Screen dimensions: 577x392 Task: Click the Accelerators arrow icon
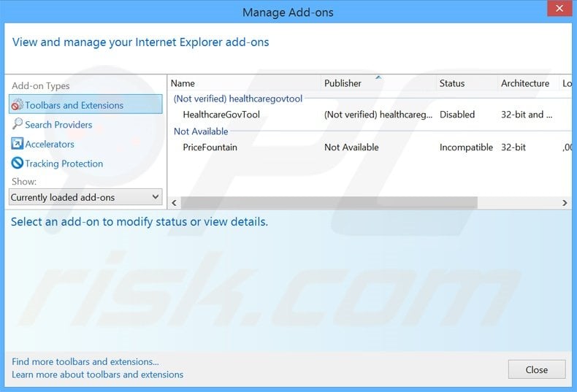[17, 143]
